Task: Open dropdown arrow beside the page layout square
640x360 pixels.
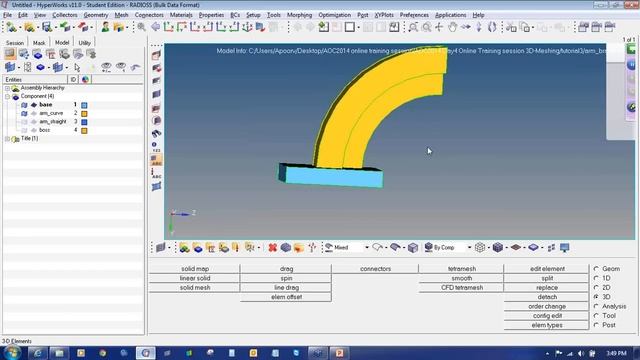Action: [358, 27]
